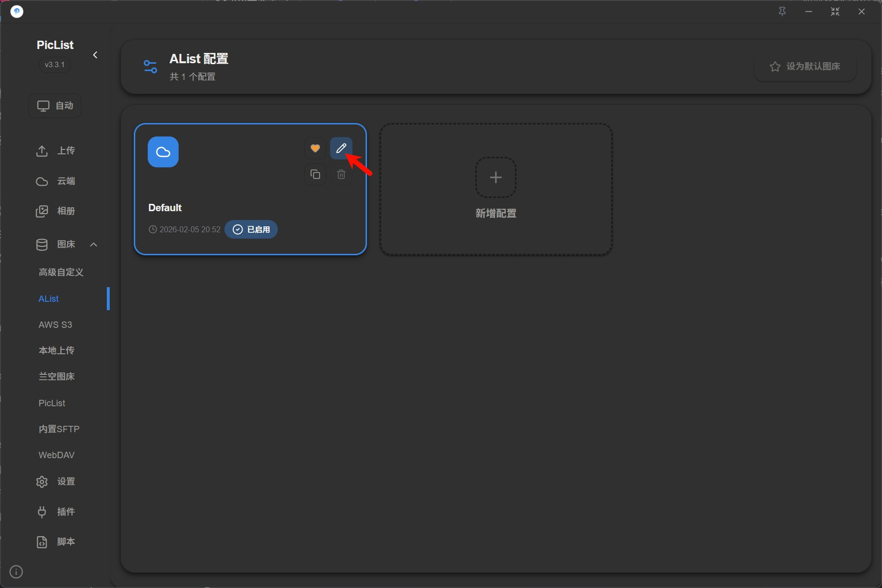Select WebDAV image host

[57, 455]
